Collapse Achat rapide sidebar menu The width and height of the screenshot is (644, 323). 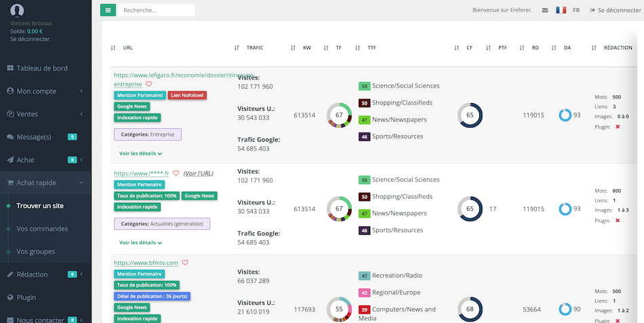(x=45, y=183)
